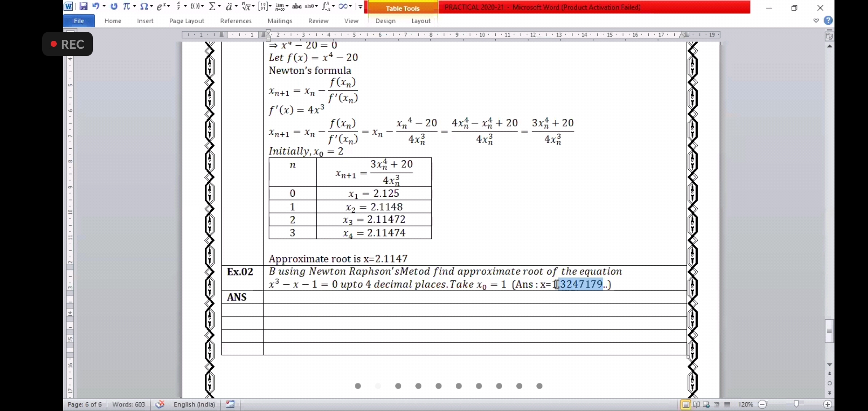Click the vertical scrollbar thumb
868x411 pixels.
[x=829, y=331]
